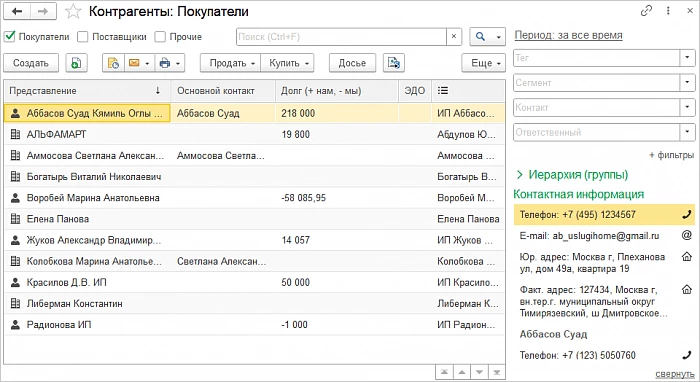700x382 pixels.
Task: Open the Продать dropdown button
Action: [x=230, y=63]
